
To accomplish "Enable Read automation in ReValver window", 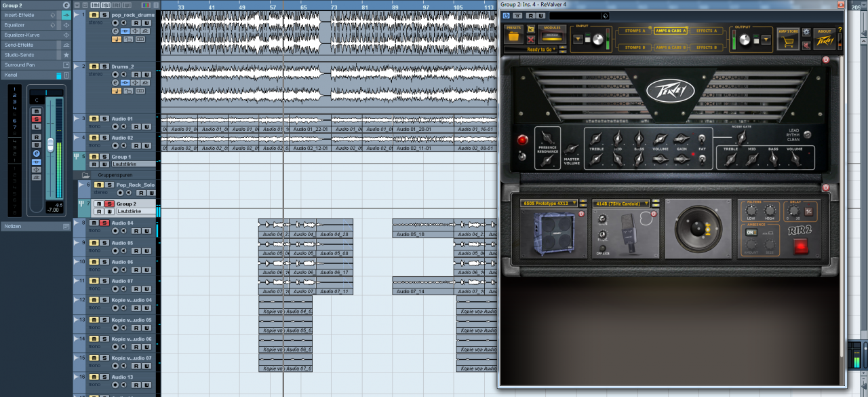I will coord(530,16).
